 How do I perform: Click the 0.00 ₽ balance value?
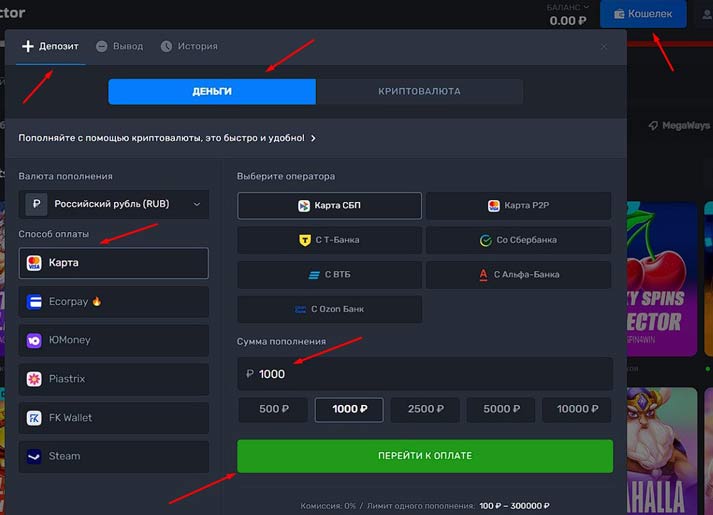[567, 21]
